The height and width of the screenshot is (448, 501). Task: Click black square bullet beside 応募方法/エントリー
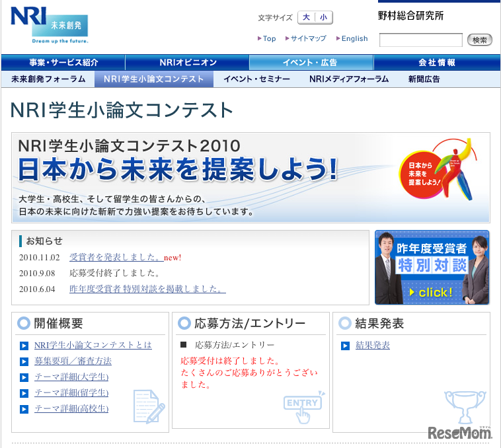coord(183,344)
